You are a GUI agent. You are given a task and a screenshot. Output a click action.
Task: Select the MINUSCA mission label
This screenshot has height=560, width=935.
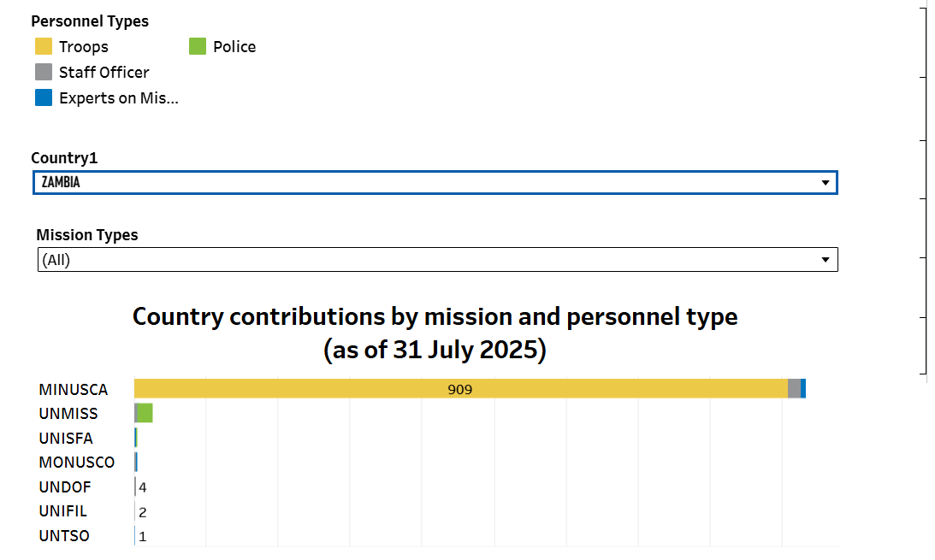(x=74, y=390)
